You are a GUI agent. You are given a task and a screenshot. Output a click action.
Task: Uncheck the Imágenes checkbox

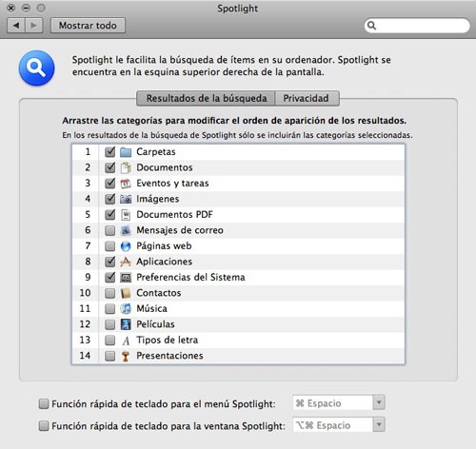[x=110, y=199]
